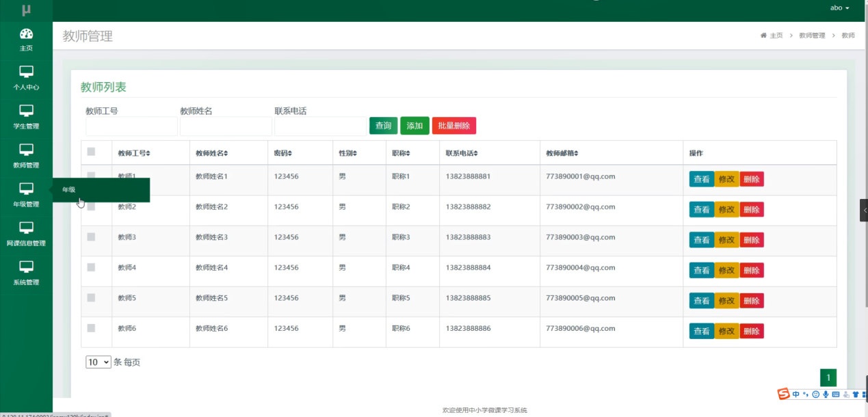Click 修改 for 教师姓名2
Viewport: 868px width, 417px height.
click(726, 209)
